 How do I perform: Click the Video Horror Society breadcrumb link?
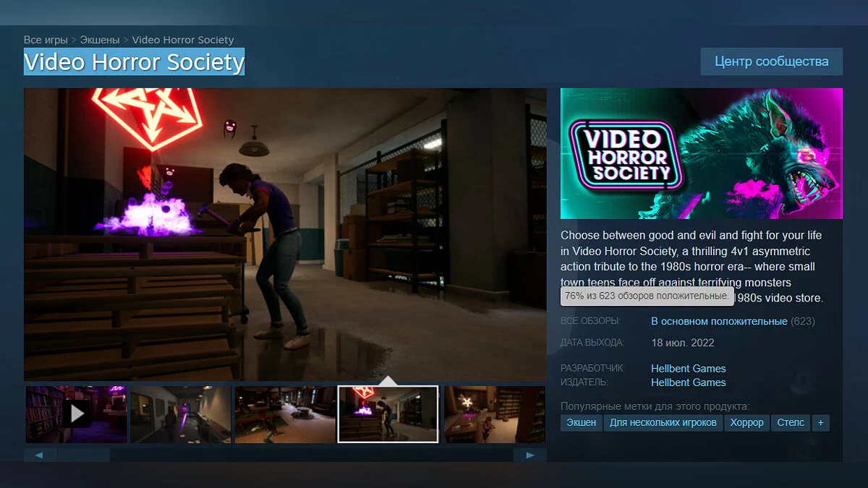click(x=183, y=40)
